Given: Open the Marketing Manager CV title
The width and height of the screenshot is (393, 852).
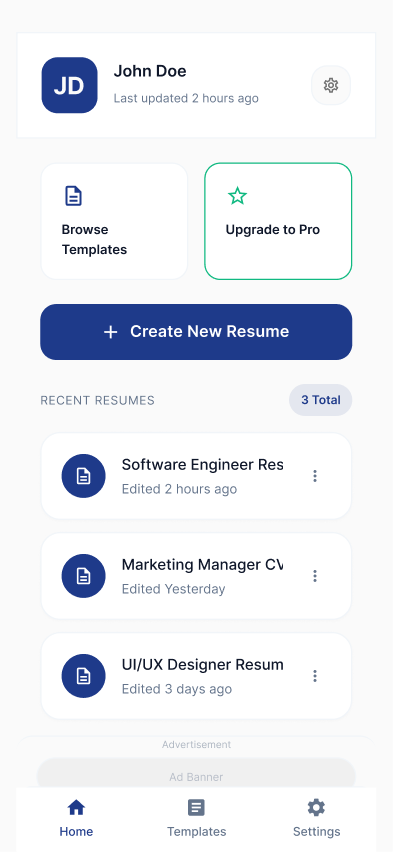Looking at the screenshot, I should (x=202, y=565).
